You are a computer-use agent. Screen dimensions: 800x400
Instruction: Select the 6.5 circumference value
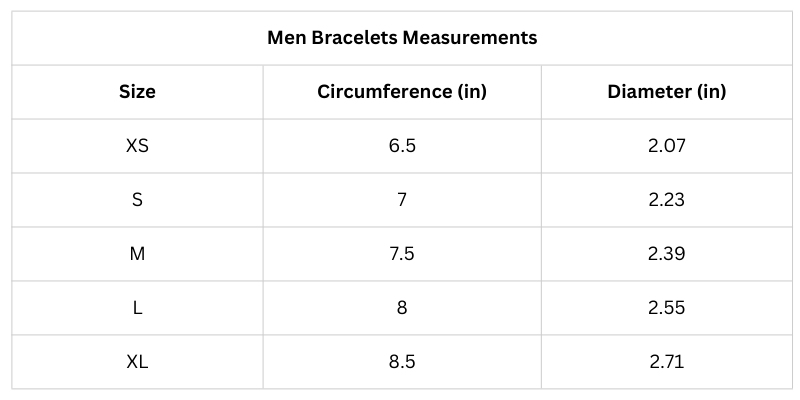click(402, 146)
